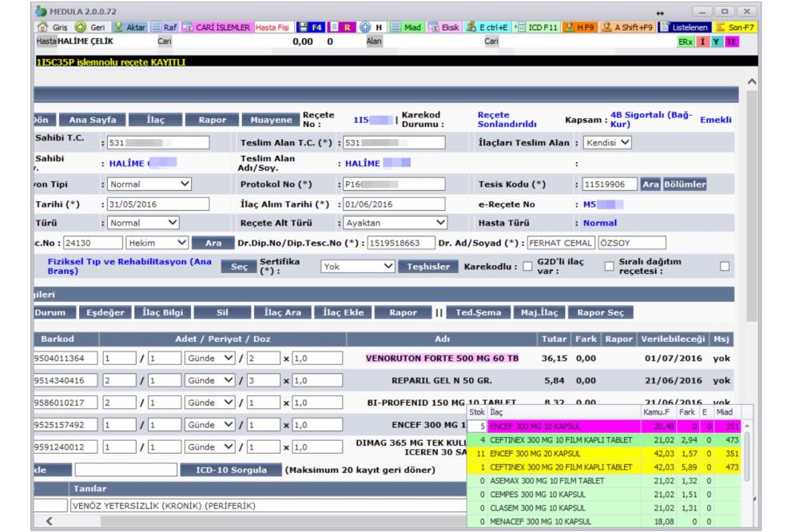Open the İlaç tab at top
The height and width of the screenshot is (532, 799).
click(x=155, y=120)
